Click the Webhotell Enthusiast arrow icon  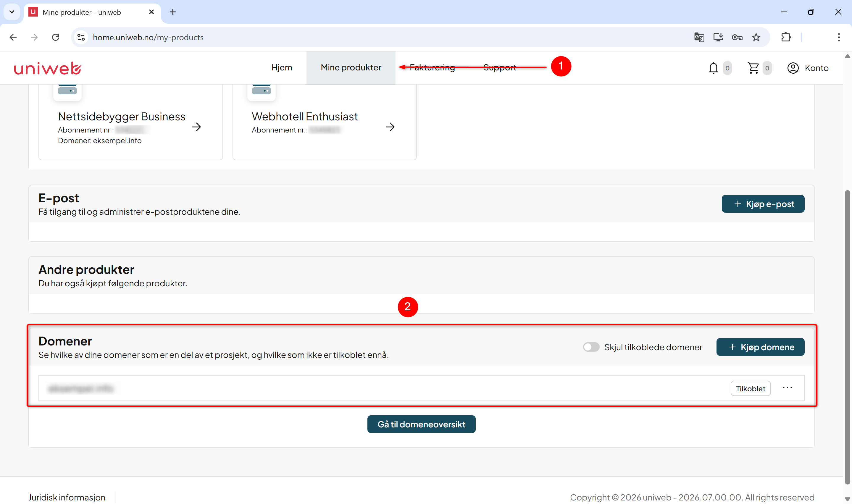(x=390, y=127)
